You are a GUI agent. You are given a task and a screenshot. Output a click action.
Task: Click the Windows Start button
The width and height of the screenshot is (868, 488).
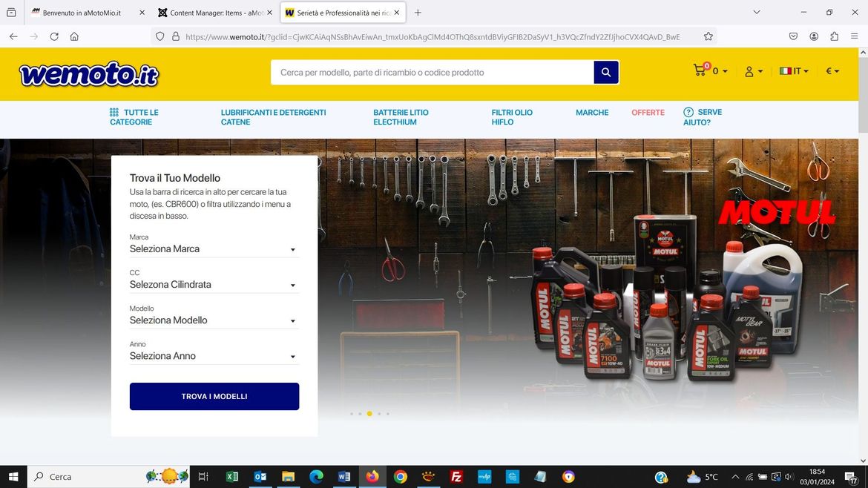point(13,476)
